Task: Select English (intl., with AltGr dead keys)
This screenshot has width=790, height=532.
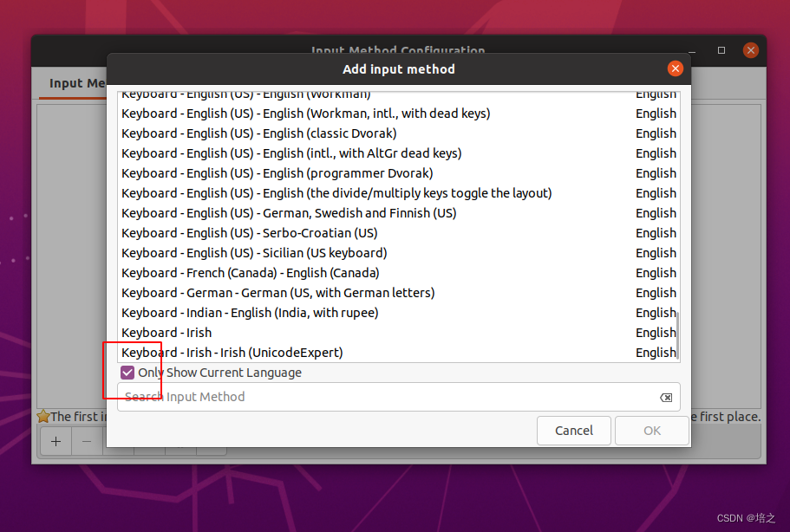Action: [x=399, y=153]
